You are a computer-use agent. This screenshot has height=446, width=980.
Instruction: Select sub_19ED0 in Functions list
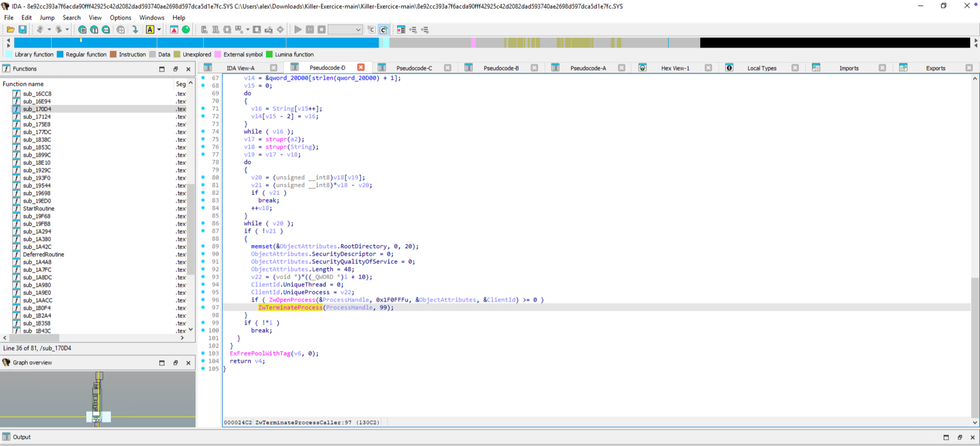point(37,201)
